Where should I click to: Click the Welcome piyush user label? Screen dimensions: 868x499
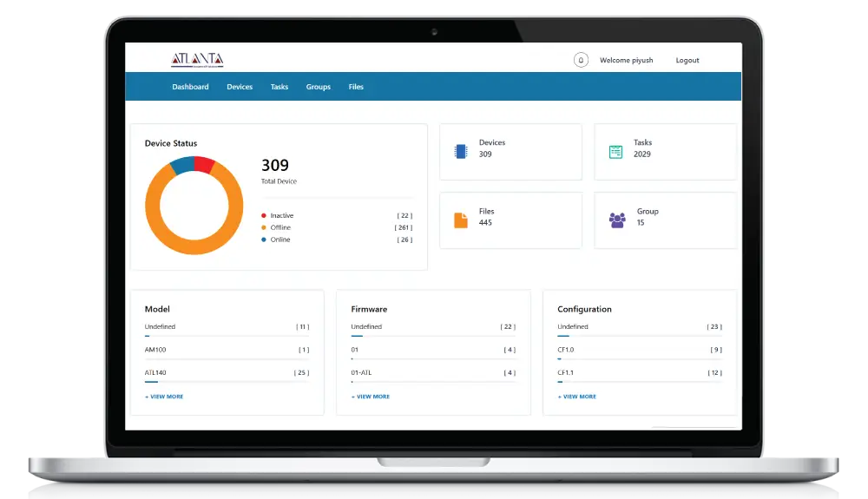click(x=627, y=60)
